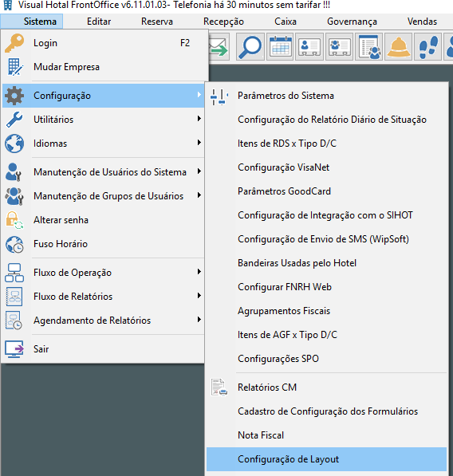Expand the Fluxo de Relatórios submenu arrow

199,295
